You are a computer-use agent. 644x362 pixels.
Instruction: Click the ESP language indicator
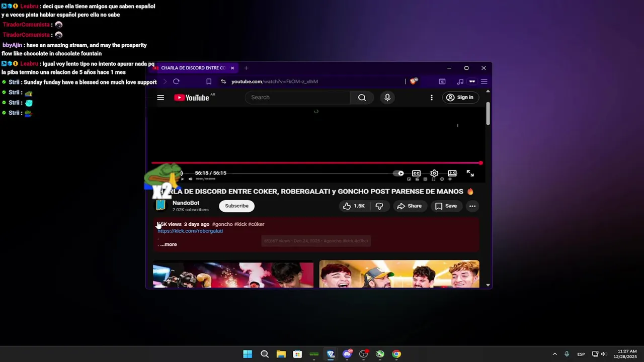point(581,354)
